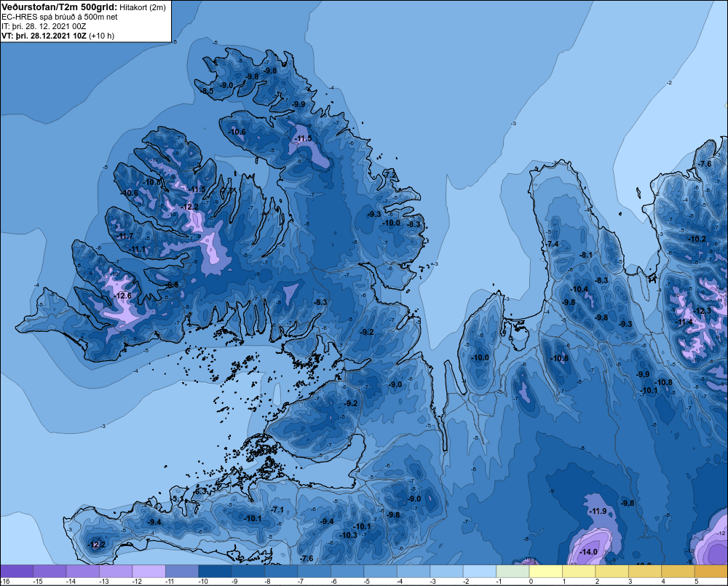Click the legend tick label -16

(x=4, y=582)
